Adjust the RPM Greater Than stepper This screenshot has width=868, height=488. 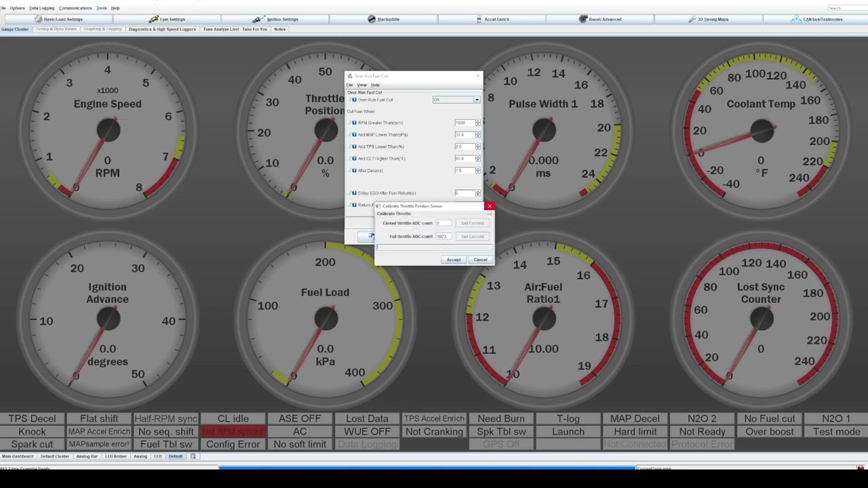(478, 123)
